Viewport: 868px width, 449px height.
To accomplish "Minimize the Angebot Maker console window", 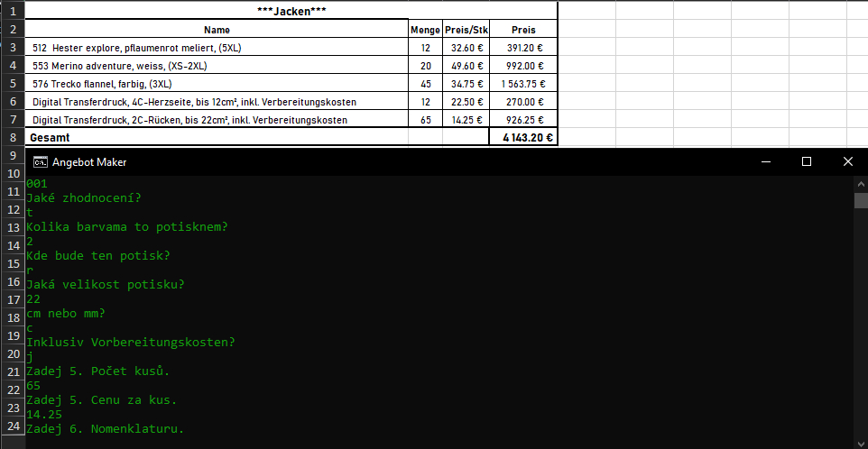I will point(765,162).
